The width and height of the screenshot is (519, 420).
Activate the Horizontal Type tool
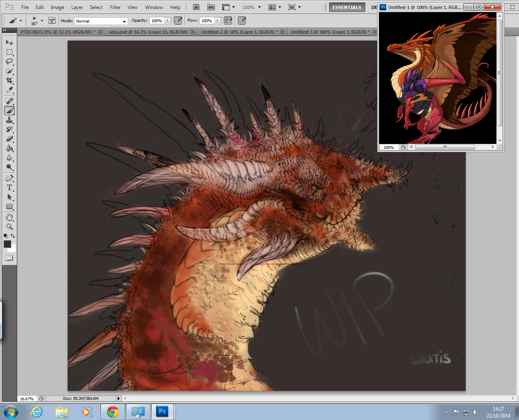[9, 187]
